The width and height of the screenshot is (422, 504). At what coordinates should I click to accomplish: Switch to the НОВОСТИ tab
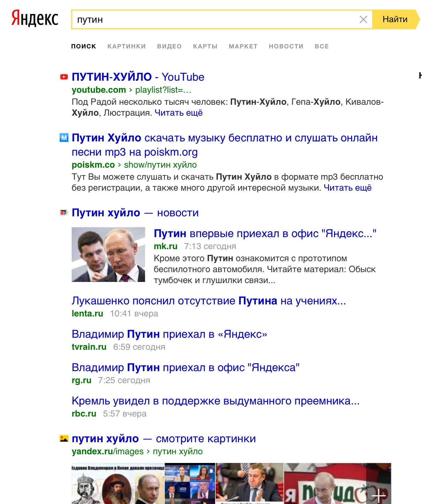[x=286, y=46]
